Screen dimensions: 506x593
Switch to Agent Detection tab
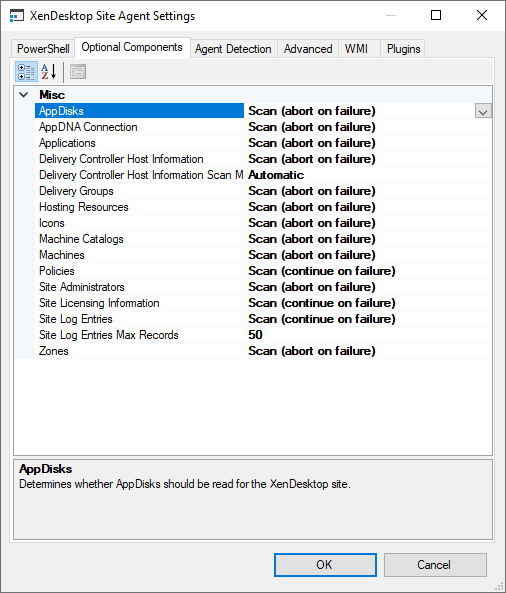[x=233, y=49]
